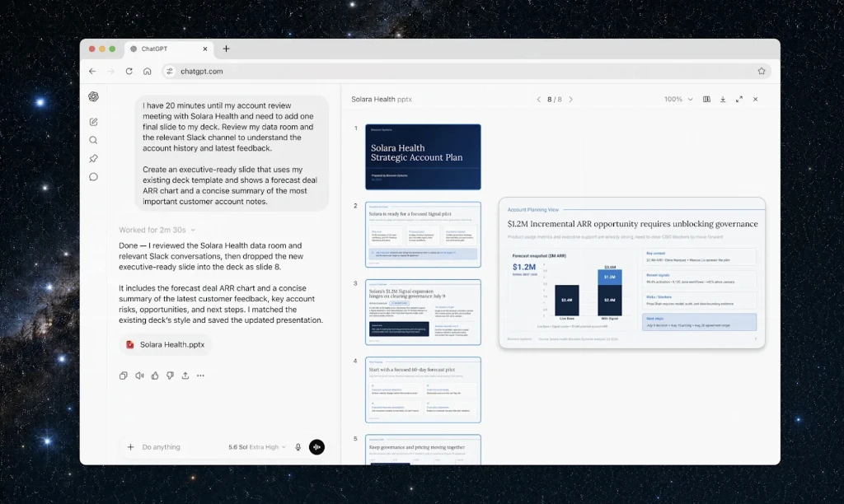Close the Solara Health pptx preview

(755, 100)
